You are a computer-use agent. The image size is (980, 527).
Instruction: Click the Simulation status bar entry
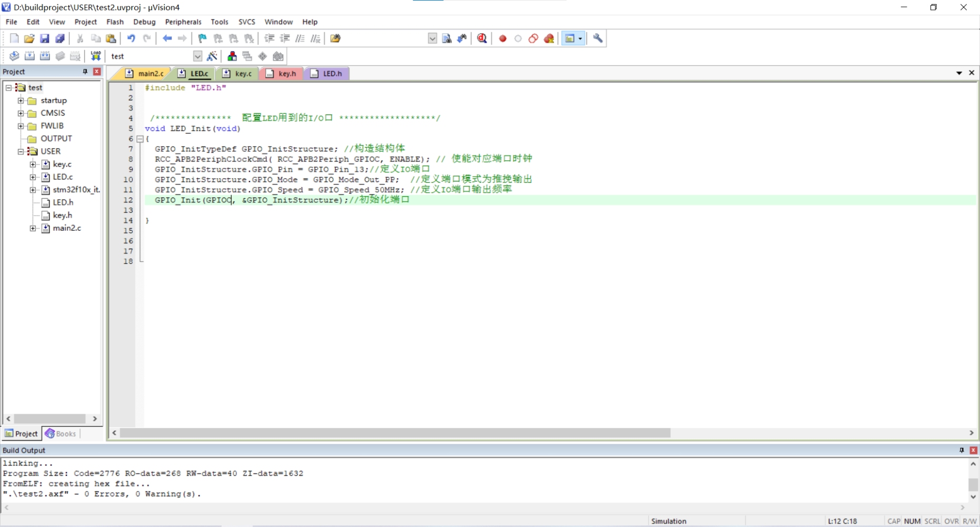pos(669,521)
